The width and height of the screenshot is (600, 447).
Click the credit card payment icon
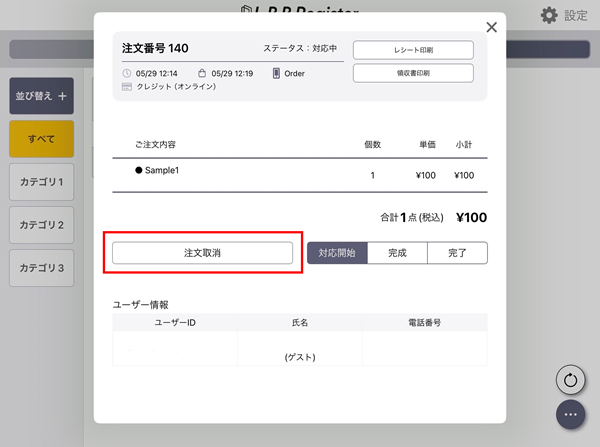[x=126, y=87]
